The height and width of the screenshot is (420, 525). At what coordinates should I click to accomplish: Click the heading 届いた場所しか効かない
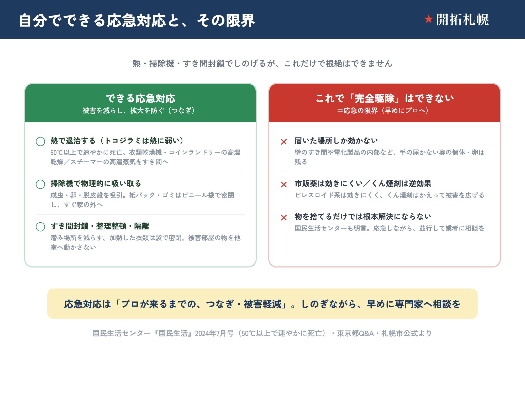point(336,141)
